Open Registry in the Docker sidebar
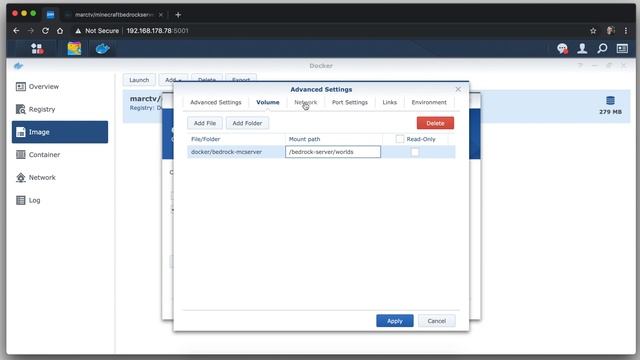Screen dimensions: 640x360 coord(60,109)
